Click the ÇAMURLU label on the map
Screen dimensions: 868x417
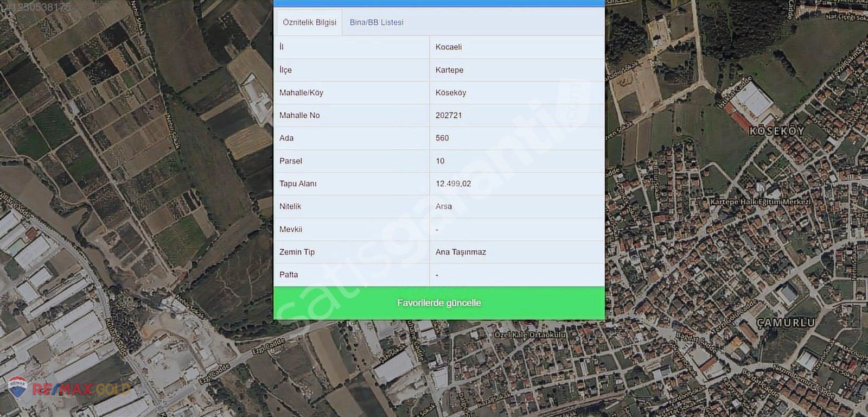(x=785, y=323)
